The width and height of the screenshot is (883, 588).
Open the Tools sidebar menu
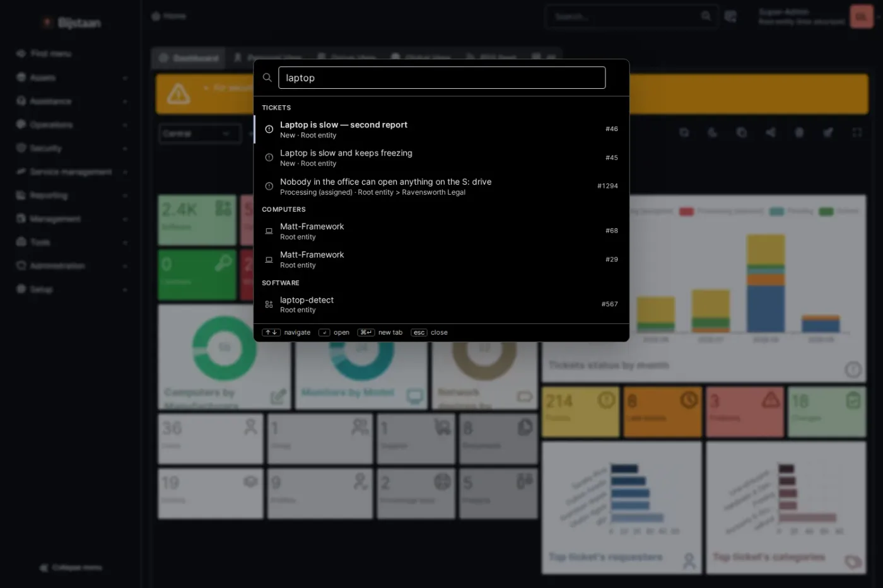pyautogui.click(x=71, y=242)
